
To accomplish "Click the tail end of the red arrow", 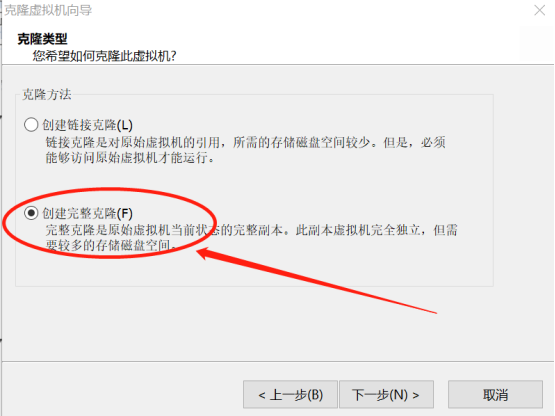I will [436, 313].
